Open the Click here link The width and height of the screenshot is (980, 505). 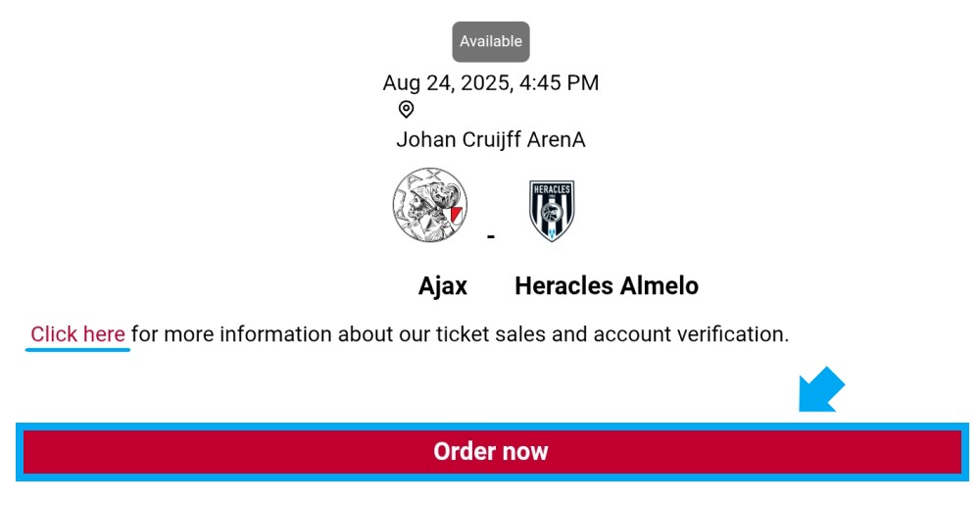tap(78, 333)
